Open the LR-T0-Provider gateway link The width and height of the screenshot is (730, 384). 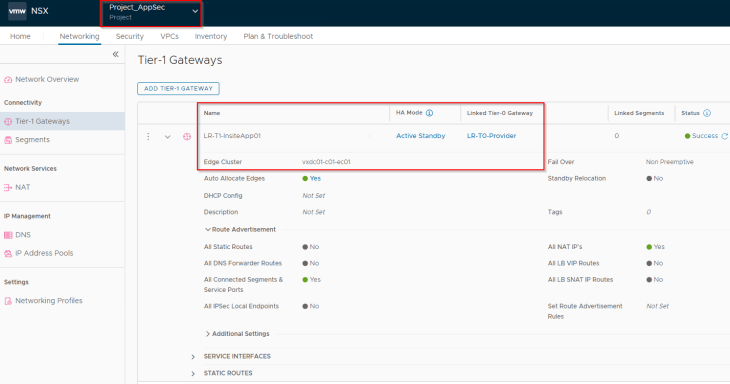491,136
